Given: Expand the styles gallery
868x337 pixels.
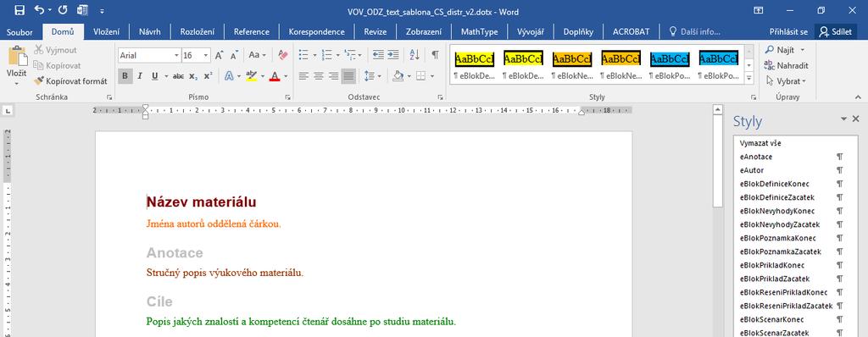Looking at the screenshot, I should [x=749, y=79].
